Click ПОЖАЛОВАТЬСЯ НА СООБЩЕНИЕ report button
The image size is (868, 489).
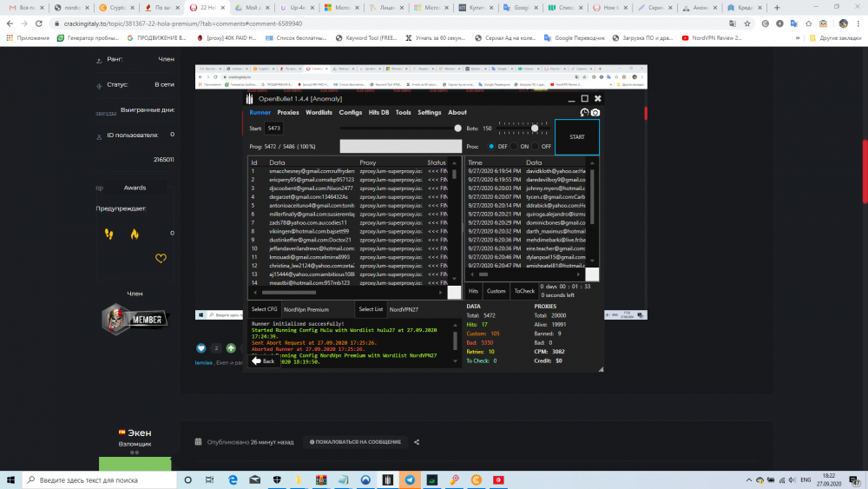pyautogui.click(x=356, y=442)
